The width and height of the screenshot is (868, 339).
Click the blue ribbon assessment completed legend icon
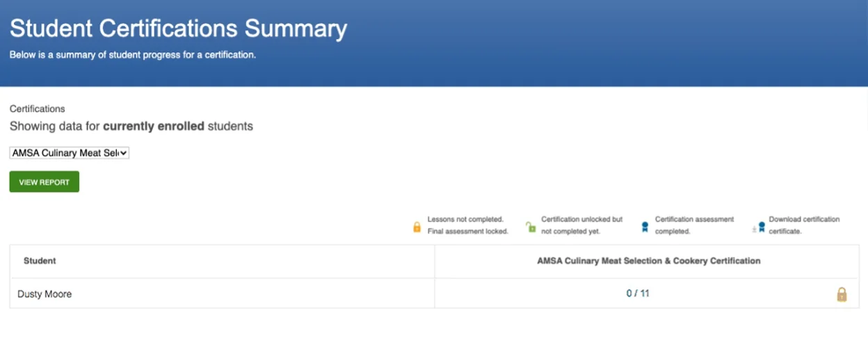645,226
